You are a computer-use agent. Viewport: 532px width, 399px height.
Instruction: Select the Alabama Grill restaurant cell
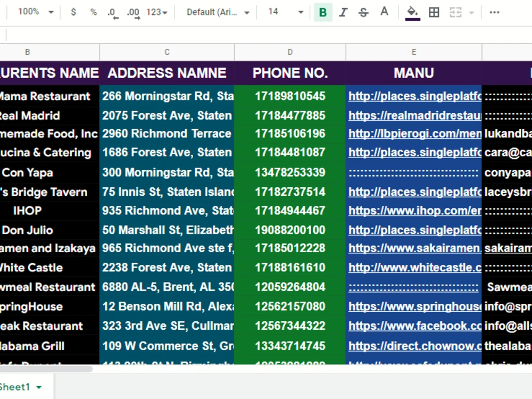pyautogui.click(x=49, y=346)
